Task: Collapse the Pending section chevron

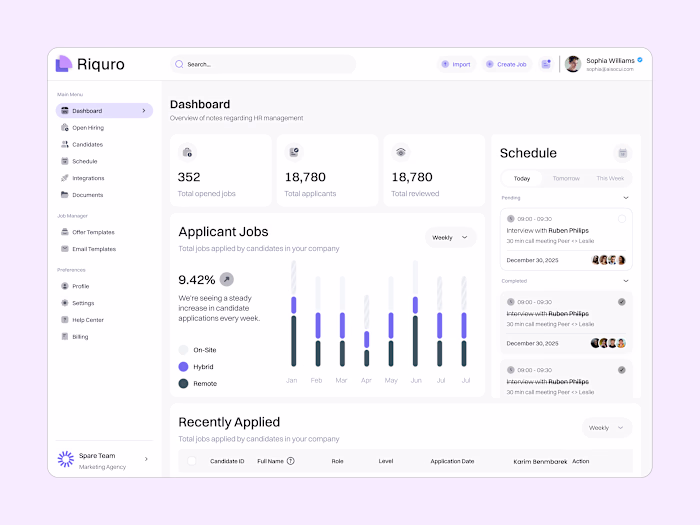Action: [x=626, y=198]
